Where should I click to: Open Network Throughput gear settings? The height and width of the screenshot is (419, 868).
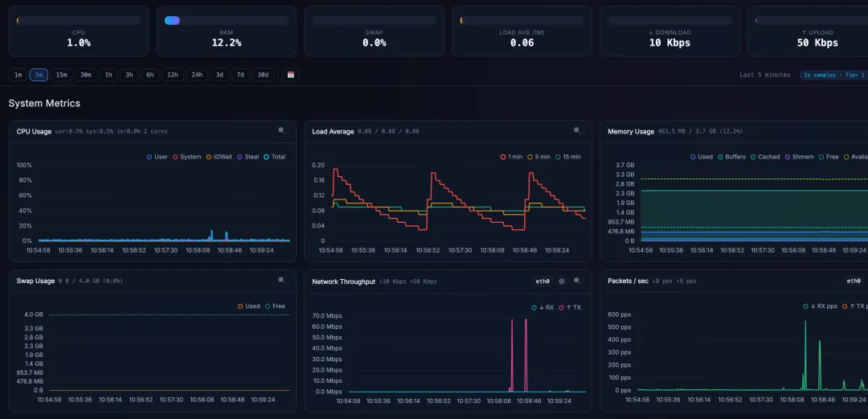(562, 281)
